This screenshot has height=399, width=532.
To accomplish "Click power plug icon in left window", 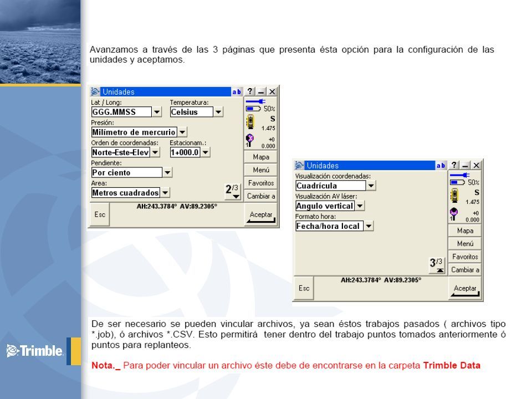I will click(255, 101).
